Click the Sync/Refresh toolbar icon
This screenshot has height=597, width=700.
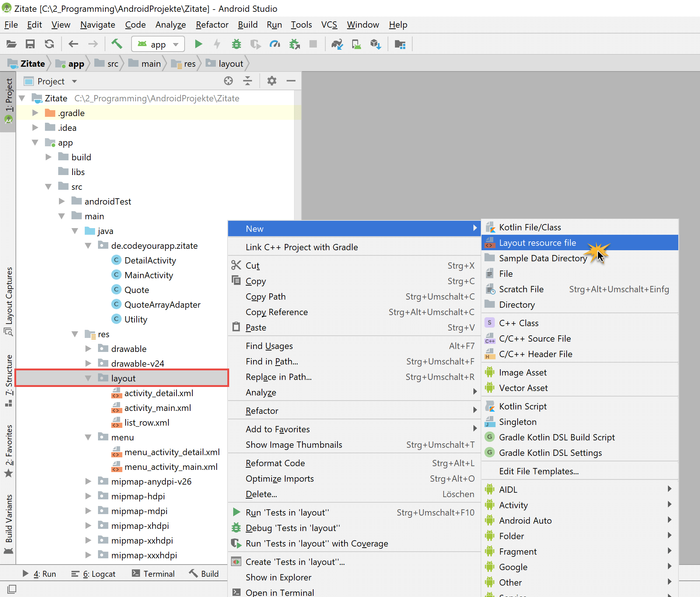coord(49,44)
